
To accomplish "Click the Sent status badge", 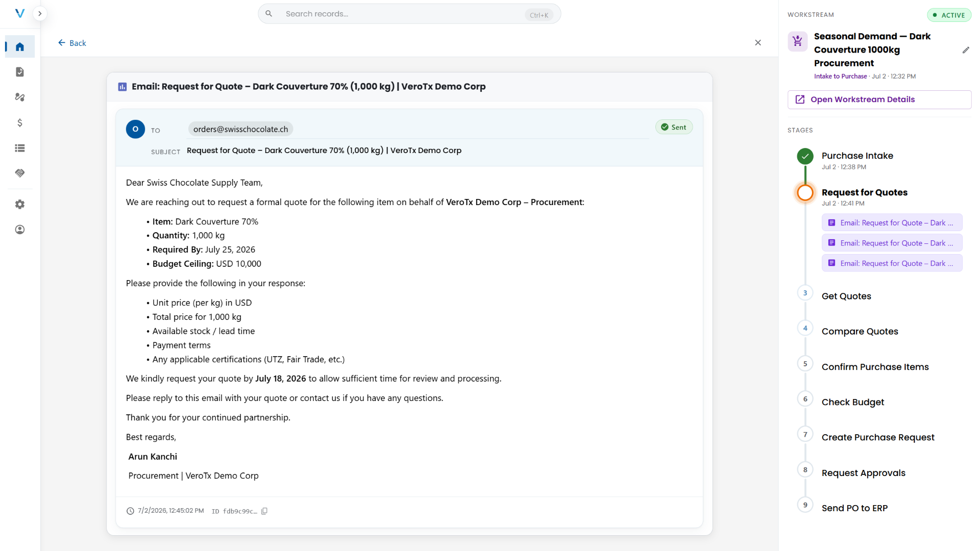I will tap(674, 127).
